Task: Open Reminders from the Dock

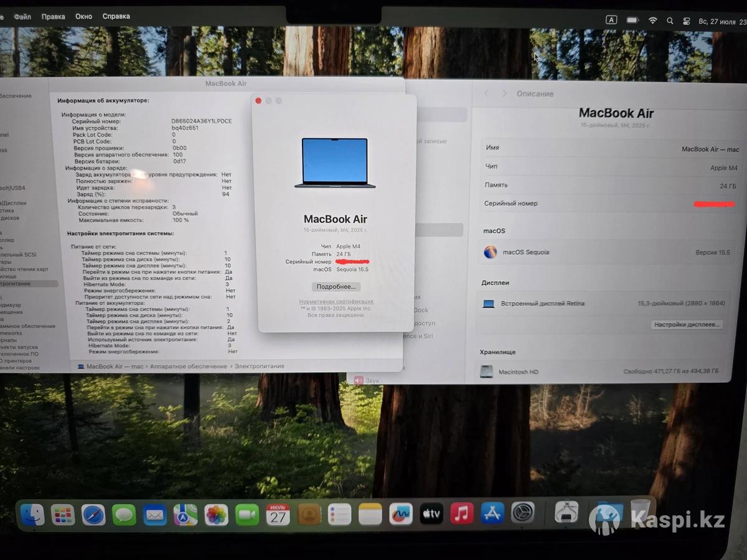Action: [x=339, y=515]
